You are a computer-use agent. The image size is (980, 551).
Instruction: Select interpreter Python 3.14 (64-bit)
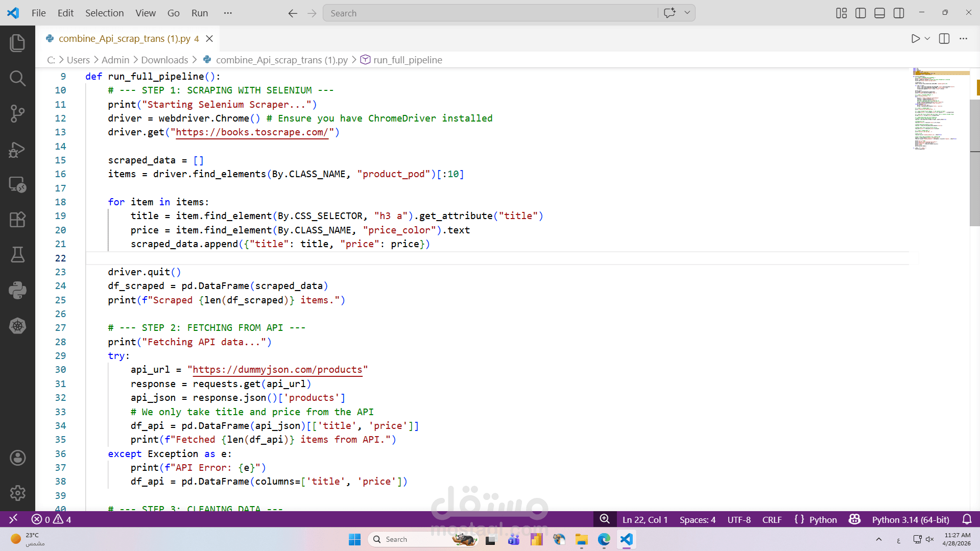911,519
